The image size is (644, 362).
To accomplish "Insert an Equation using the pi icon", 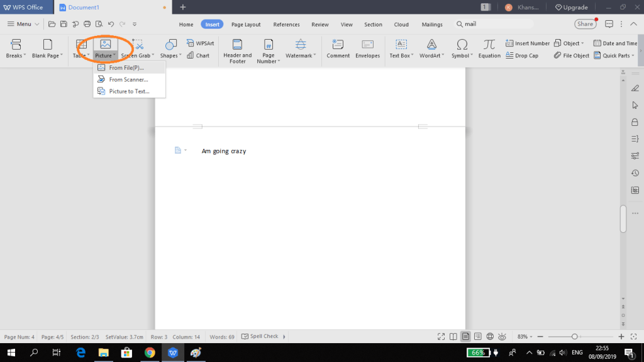I will [x=489, y=45].
